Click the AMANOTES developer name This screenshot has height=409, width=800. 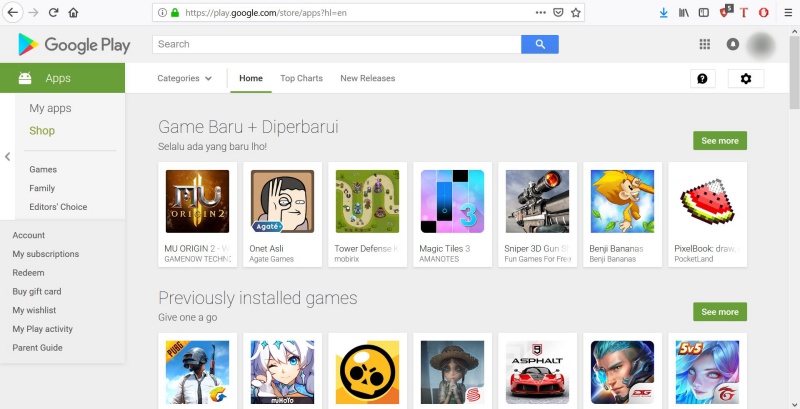439,259
